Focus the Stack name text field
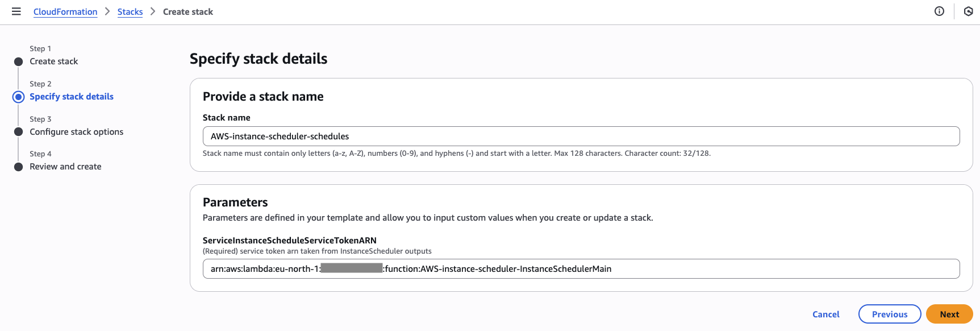 coord(581,136)
